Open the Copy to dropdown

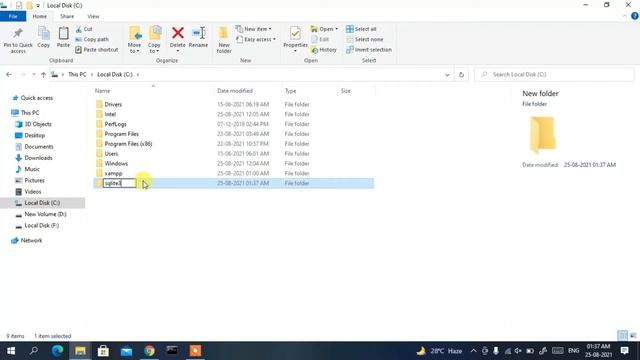pyautogui.click(x=154, y=40)
